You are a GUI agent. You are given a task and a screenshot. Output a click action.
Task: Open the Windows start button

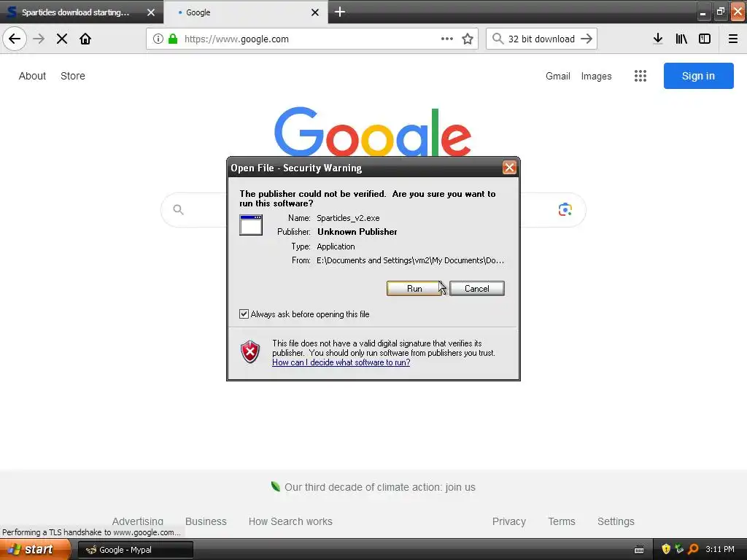click(35, 549)
